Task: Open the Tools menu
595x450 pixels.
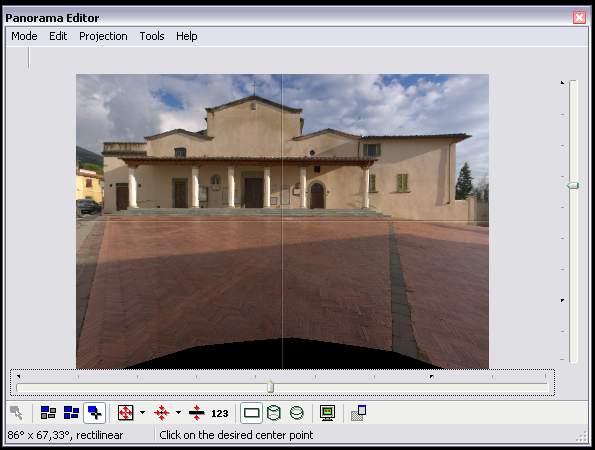Action: click(x=152, y=36)
